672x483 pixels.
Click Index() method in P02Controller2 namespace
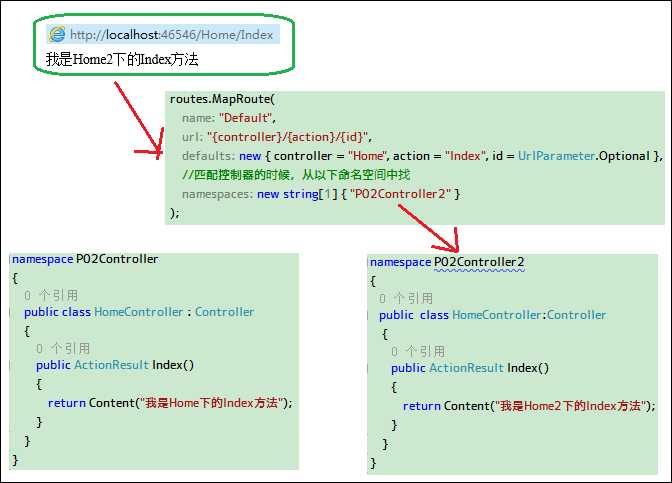(528, 368)
